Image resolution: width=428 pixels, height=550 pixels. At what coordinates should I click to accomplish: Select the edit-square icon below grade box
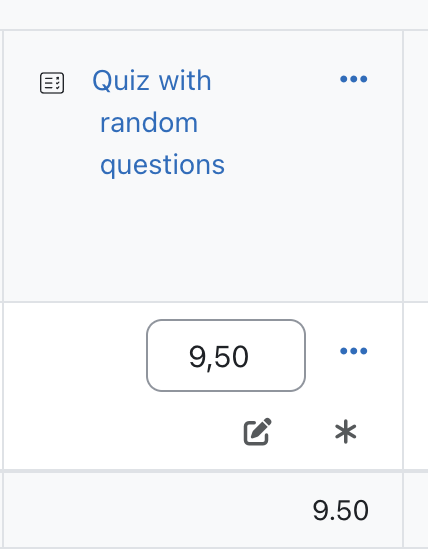coord(258,431)
